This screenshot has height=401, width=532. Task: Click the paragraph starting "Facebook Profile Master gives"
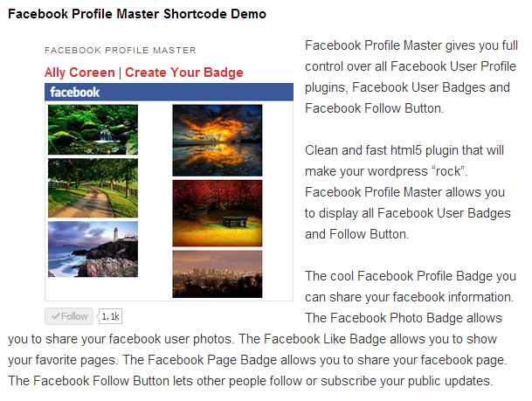click(x=411, y=77)
